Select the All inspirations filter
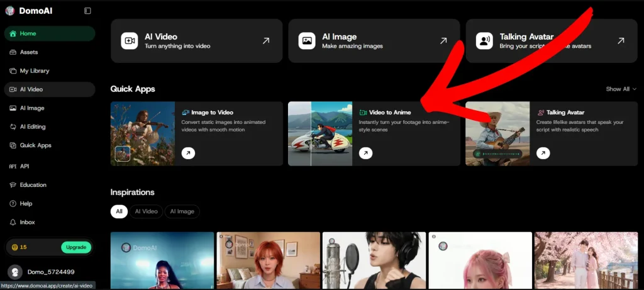The width and height of the screenshot is (644, 290). pos(119,211)
